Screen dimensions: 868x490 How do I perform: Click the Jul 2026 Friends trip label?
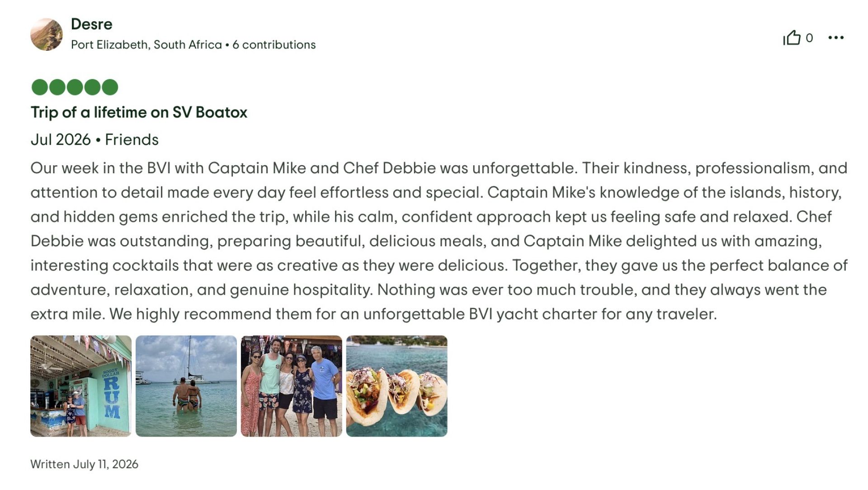click(x=94, y=139)
